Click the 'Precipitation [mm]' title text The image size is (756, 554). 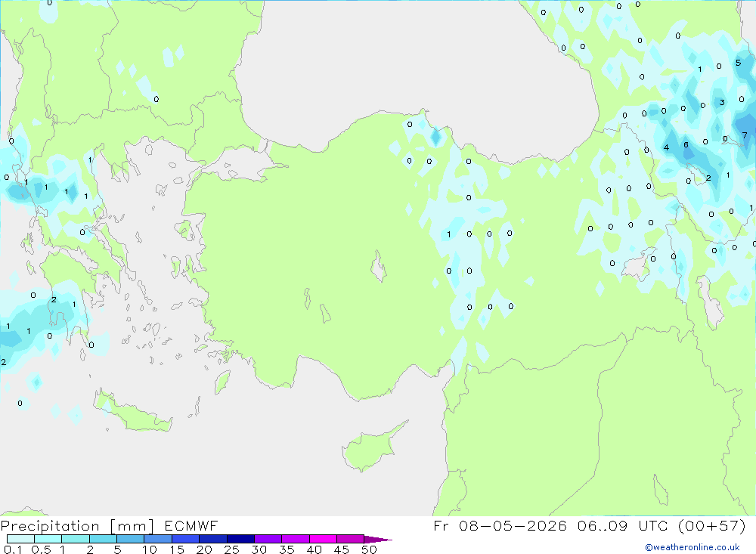click(77, 525)
